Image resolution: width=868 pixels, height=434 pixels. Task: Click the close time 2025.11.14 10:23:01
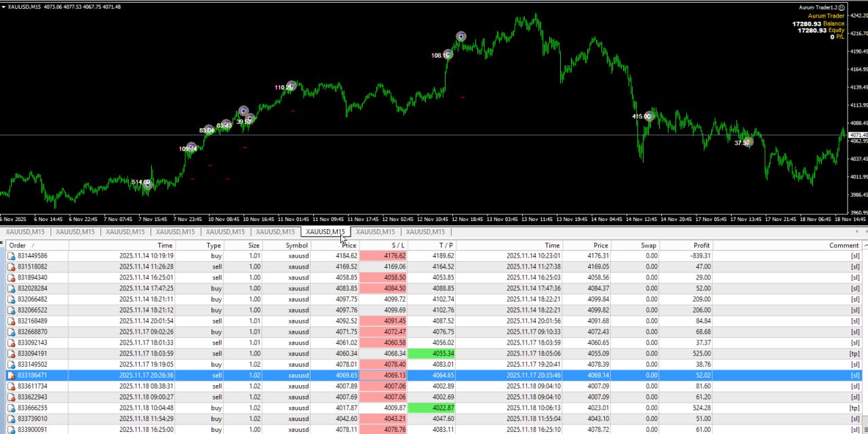[x=534, y=256]
